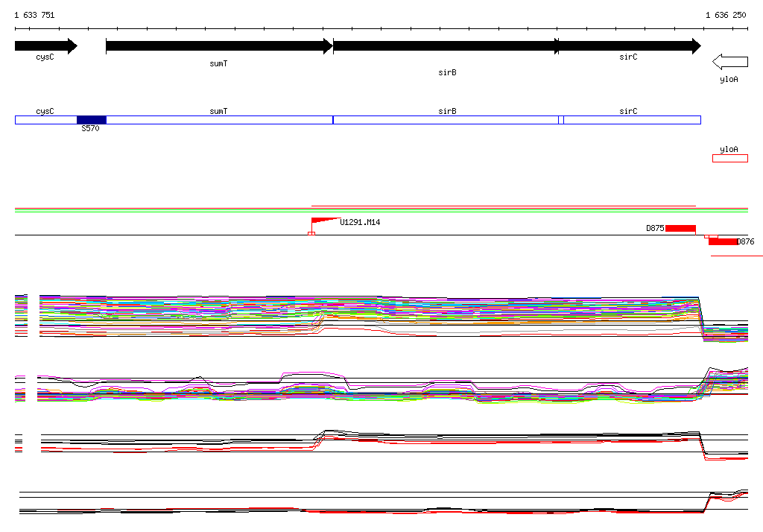Click the solid blue S570 segment box

click(92, 120)
